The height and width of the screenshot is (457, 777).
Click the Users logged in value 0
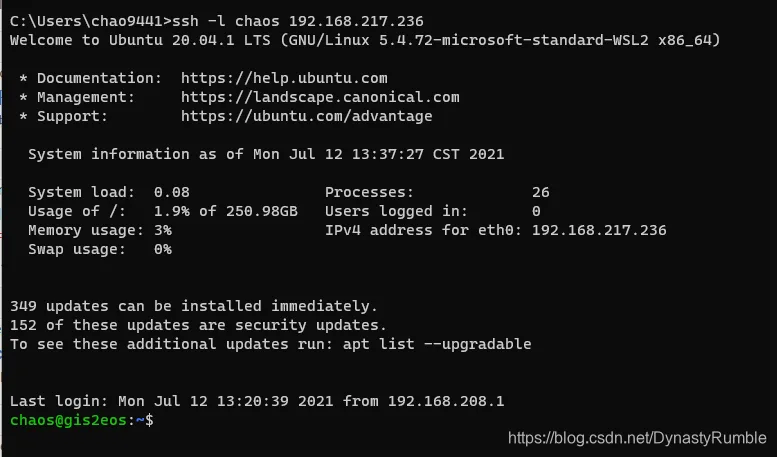(536, 211)
